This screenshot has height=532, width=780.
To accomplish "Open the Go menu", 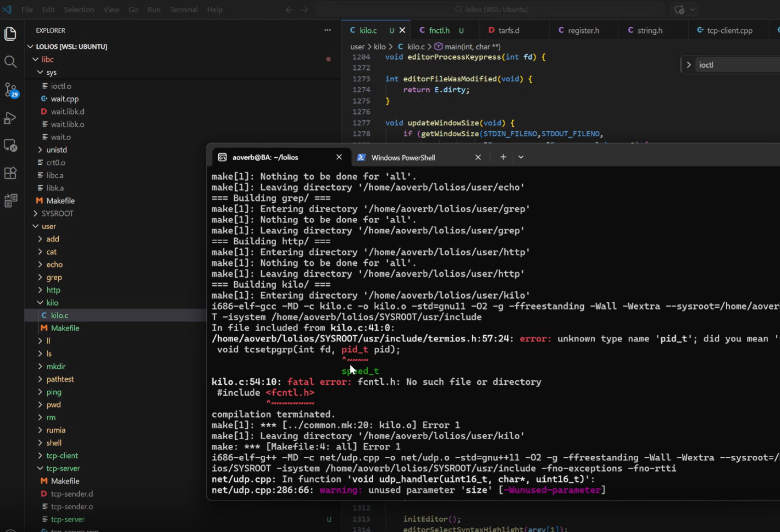I will [133, 10].
